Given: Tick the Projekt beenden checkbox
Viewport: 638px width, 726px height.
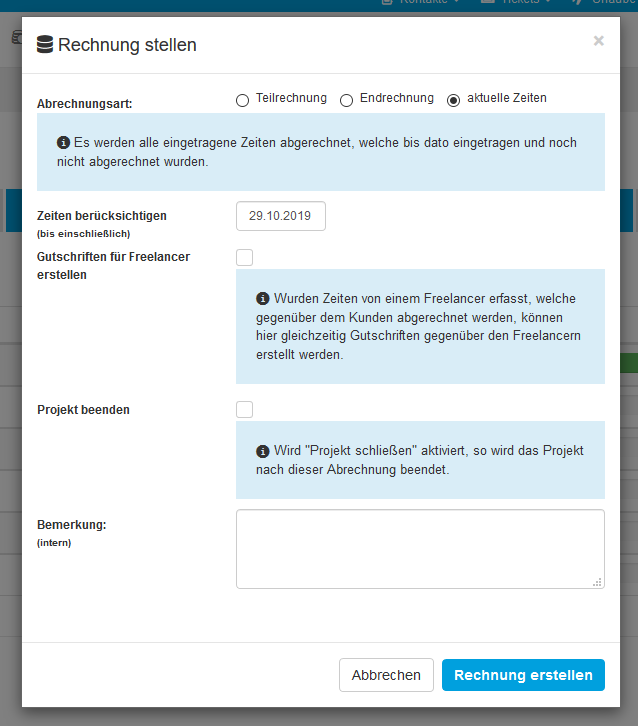Looking at the screenshot, I should [244, 409].
